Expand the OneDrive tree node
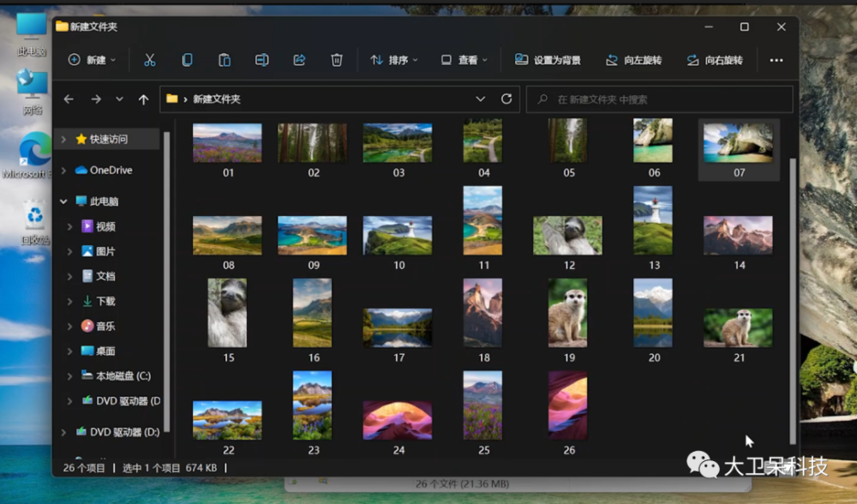The image size is (857, 504). [x=64, y=170]
